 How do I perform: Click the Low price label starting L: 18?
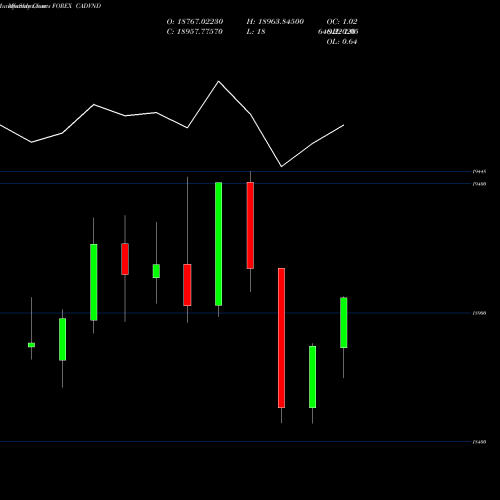point(256,31)
